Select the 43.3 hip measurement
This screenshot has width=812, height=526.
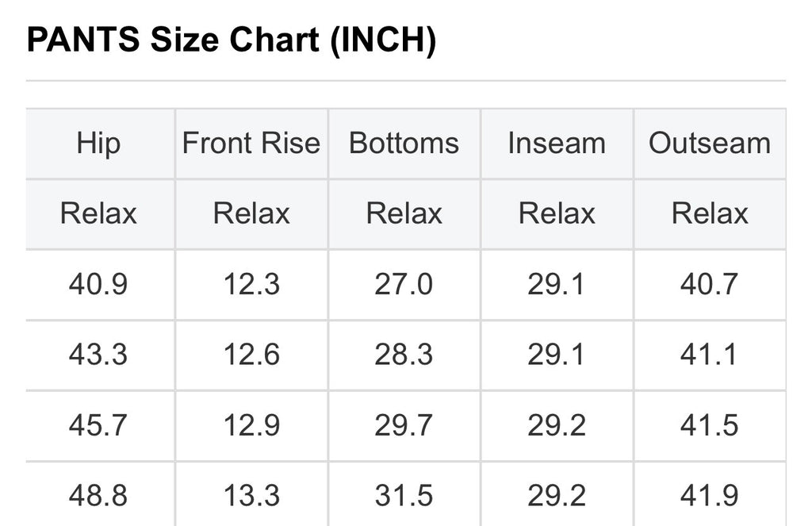(x=98, y=355)
